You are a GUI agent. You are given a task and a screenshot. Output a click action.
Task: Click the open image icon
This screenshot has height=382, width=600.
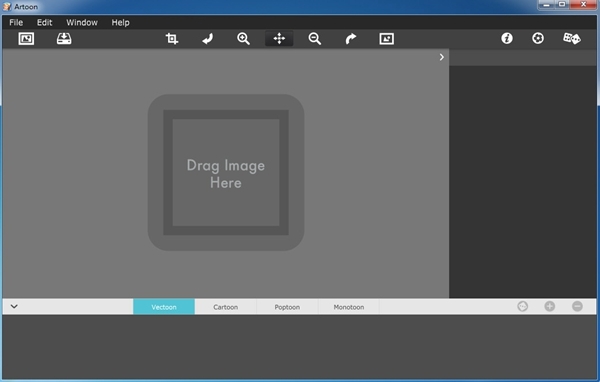pyautogui.click(x=26, y=39)
